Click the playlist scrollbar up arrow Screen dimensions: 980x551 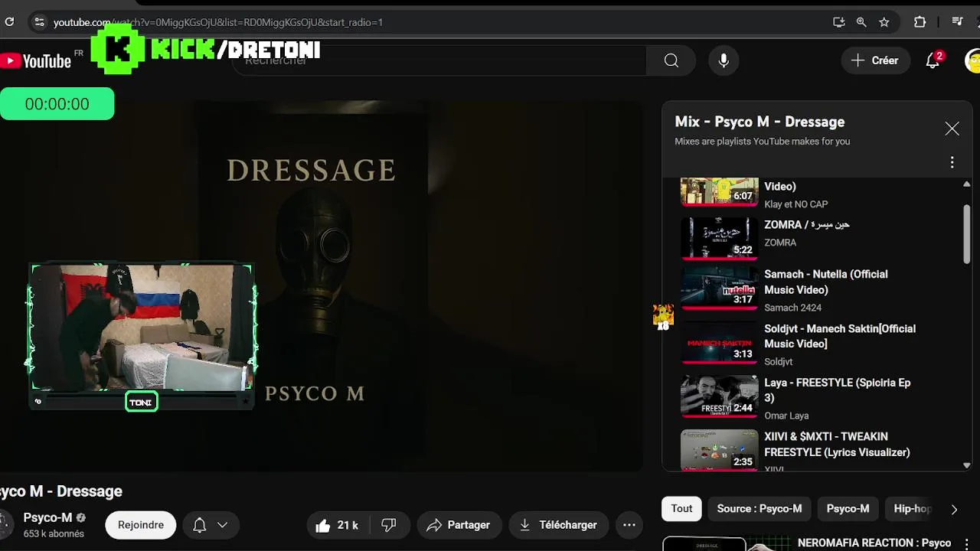966,184
